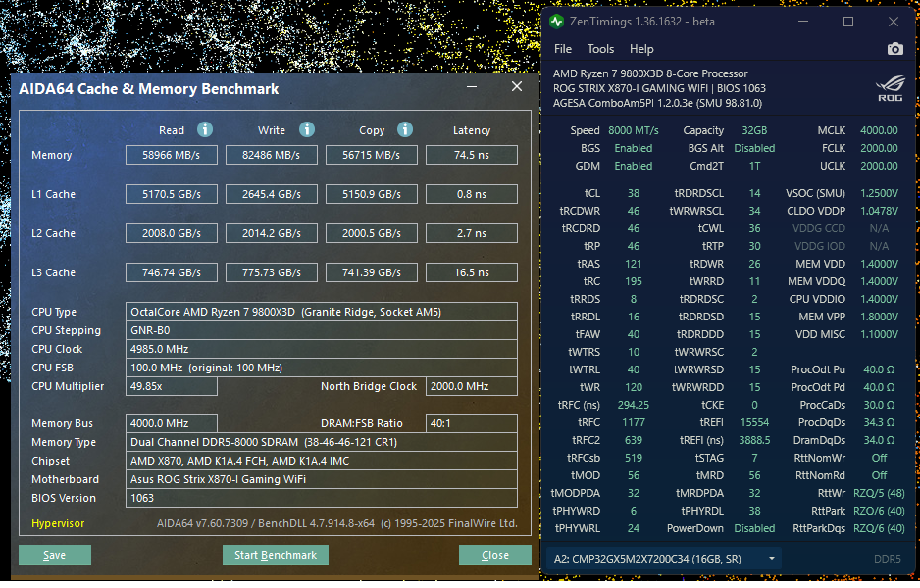Viewport: 920px width, 588px height.
Task: Click the CPU Type field OctalCore AMD Ryzen
Action: 322,312
